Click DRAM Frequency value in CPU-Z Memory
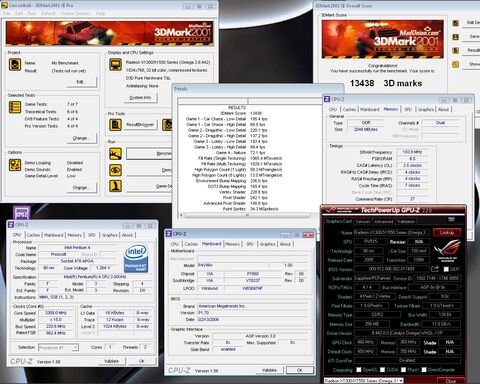The image size is (480, 384). [x=412, y=152]
